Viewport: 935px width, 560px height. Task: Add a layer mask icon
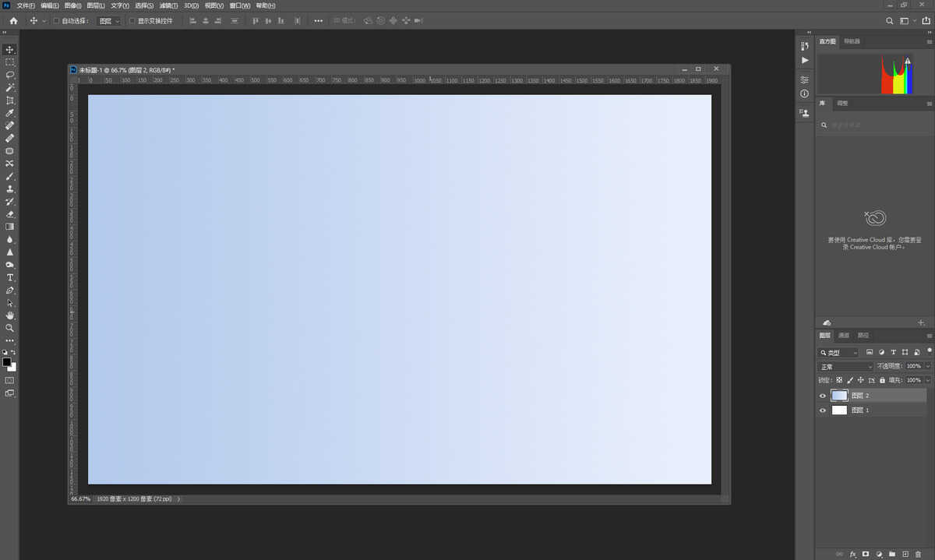[x=866, y=554]
